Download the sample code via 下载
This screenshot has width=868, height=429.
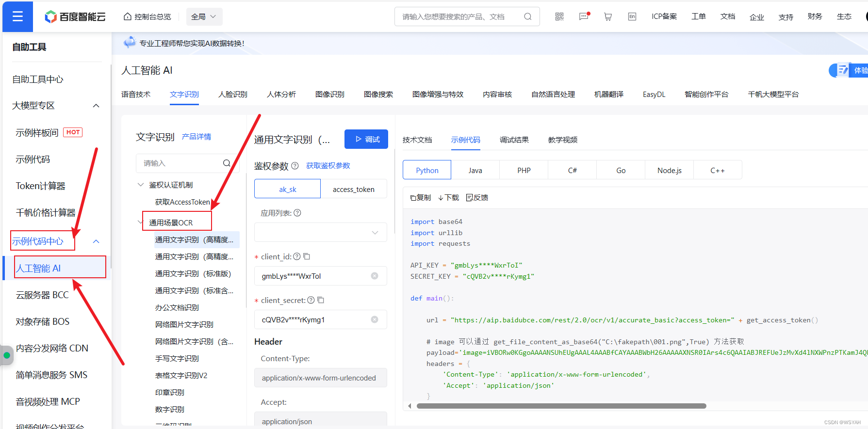(448, 198)
